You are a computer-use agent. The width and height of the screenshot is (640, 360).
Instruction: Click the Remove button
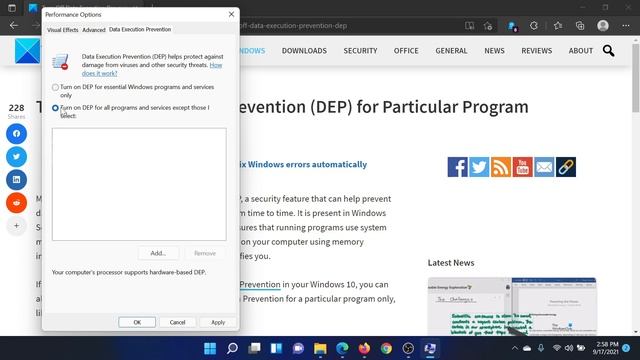coord(205,253)
